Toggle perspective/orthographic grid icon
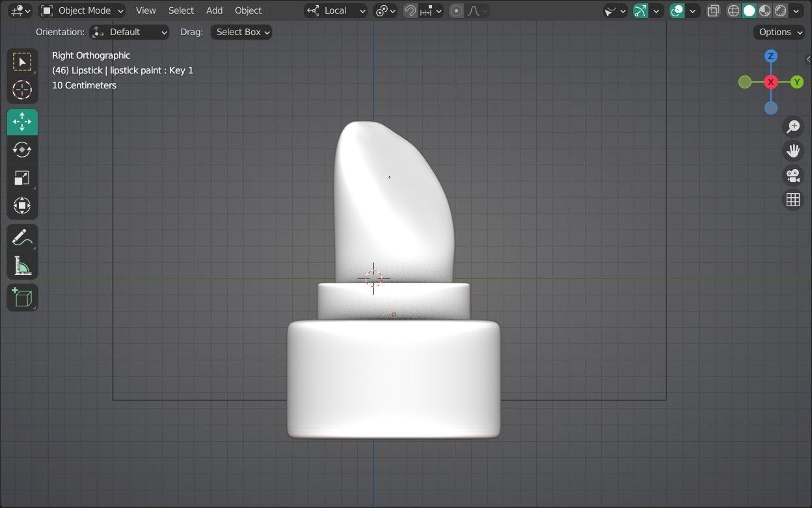Screen dimensions: 812x508 (793, 200)
